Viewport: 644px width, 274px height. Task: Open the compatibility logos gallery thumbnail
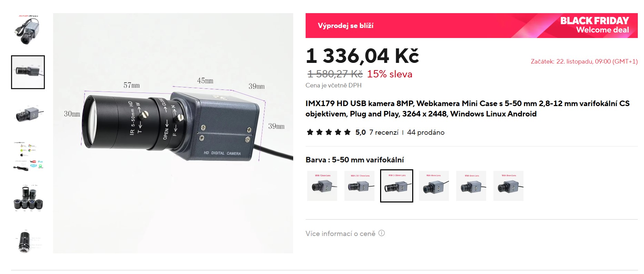pyautogui.click(x=28, y=157)
